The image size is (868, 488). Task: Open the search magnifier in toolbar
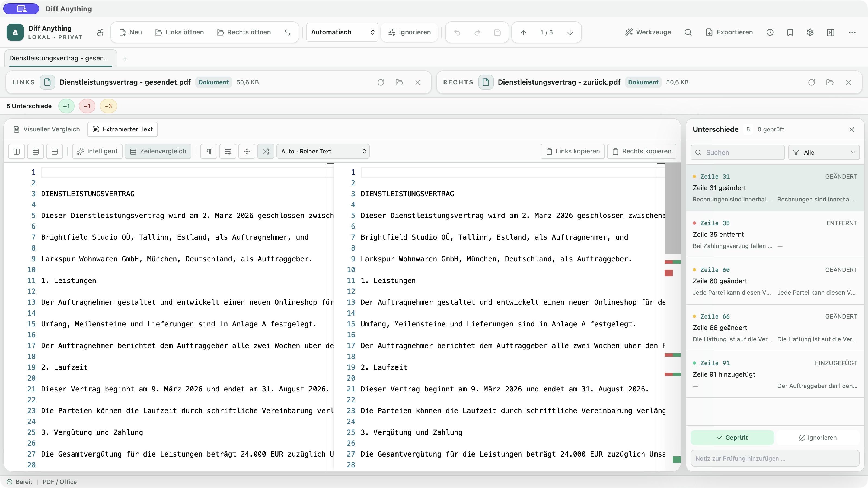[688, 32]
